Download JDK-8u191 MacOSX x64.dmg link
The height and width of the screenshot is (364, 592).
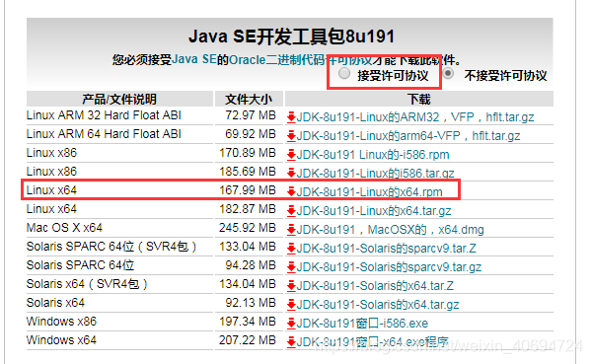(x=391, y=230)
